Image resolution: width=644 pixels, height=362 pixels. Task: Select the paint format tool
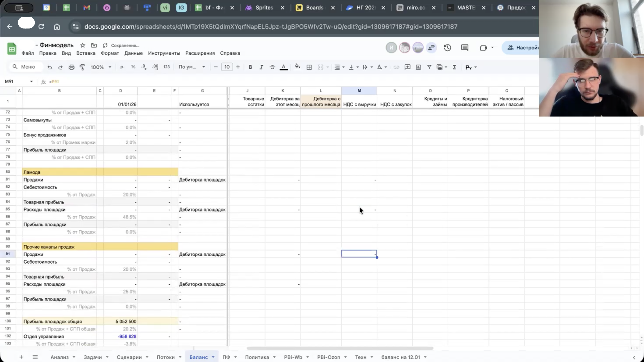tap(82, 67)
